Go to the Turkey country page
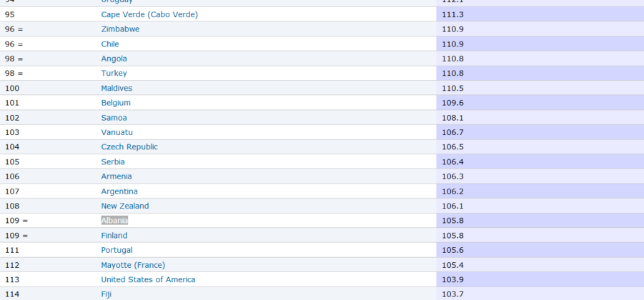The image size is (644, 300). point(114,74)
